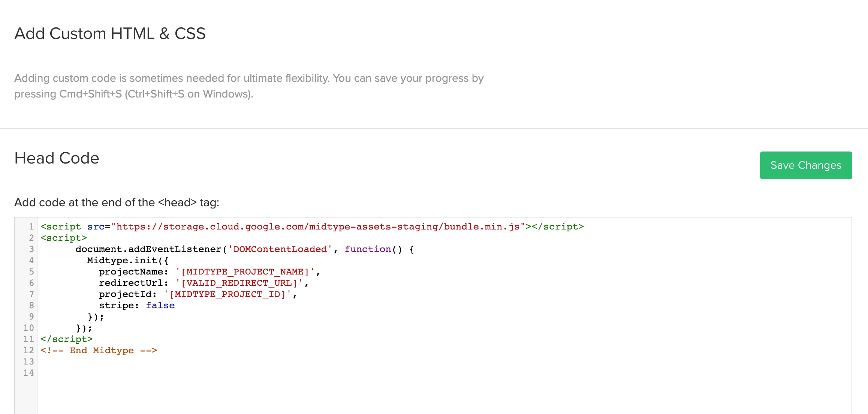
Task: Click line number 2 in gutter
Action: 31,238
